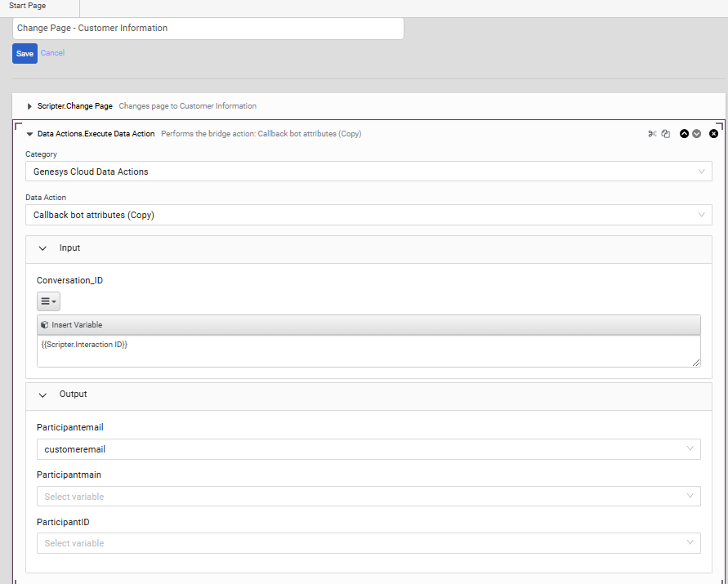Click the cut (scissors) icon for the action
The height and width of the screenshot is (584, 728).
652,134
